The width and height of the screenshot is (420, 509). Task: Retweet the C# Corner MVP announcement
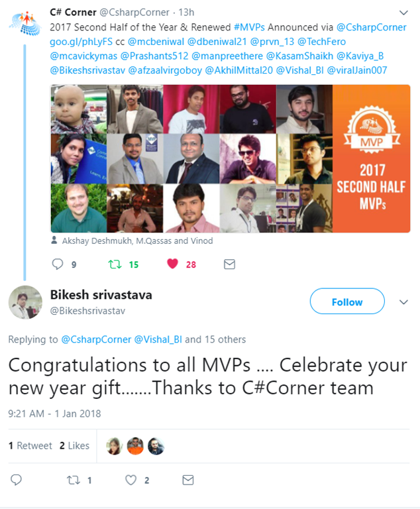pos(115,264)
